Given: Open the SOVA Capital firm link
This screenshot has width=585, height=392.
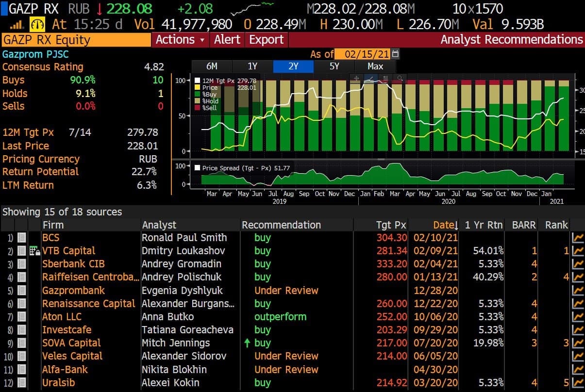Looking at the screenshot, I should click(x=71, y=343).
